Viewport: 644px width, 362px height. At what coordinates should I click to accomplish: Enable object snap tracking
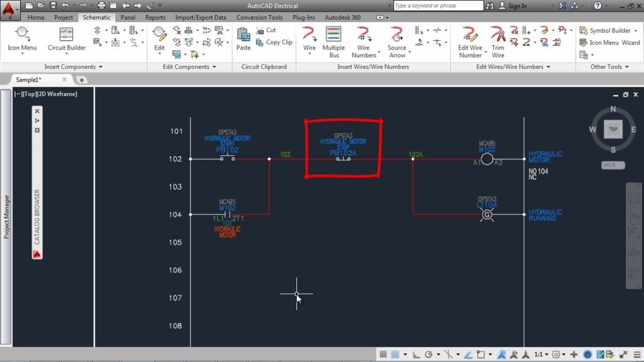469,354
